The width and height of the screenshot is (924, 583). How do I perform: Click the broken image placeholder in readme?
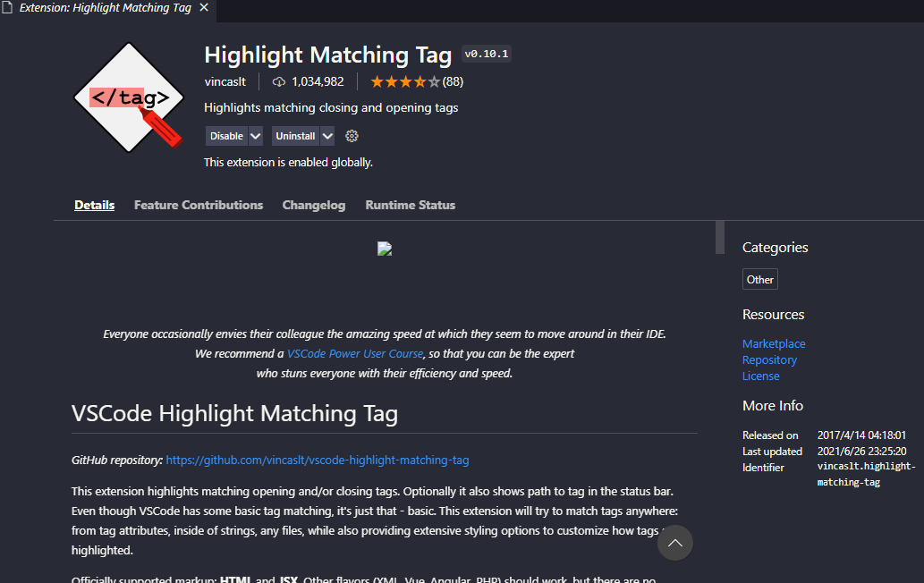tap(385, 249)
